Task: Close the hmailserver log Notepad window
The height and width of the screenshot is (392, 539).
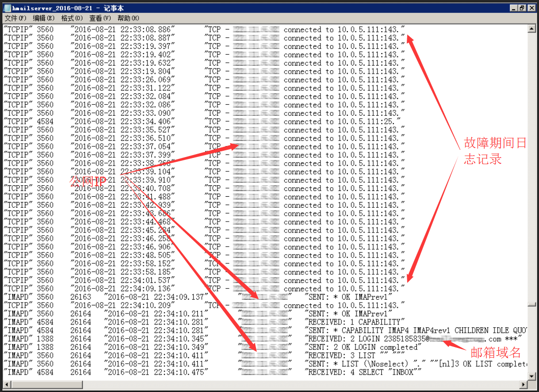Action: pyautogui.click(x=530, y=8)
